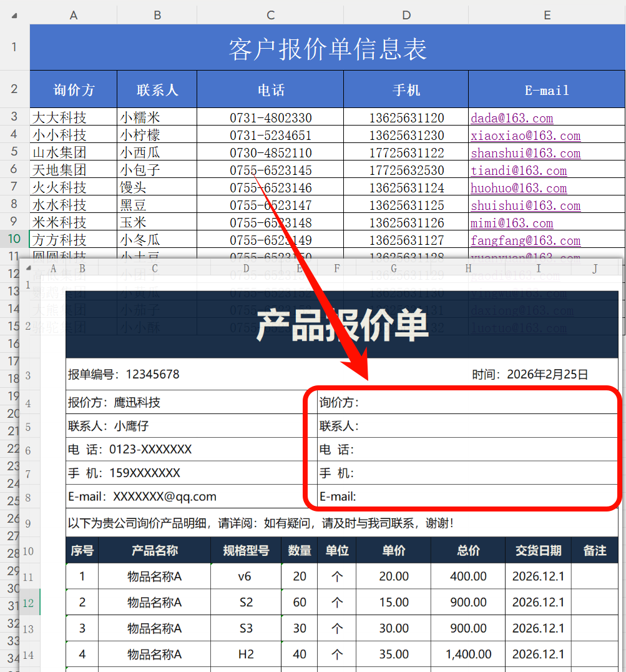Open the tiandi@163.com hyperlink
The width and height of the screenshot is (626, 672).
(519, 170)
